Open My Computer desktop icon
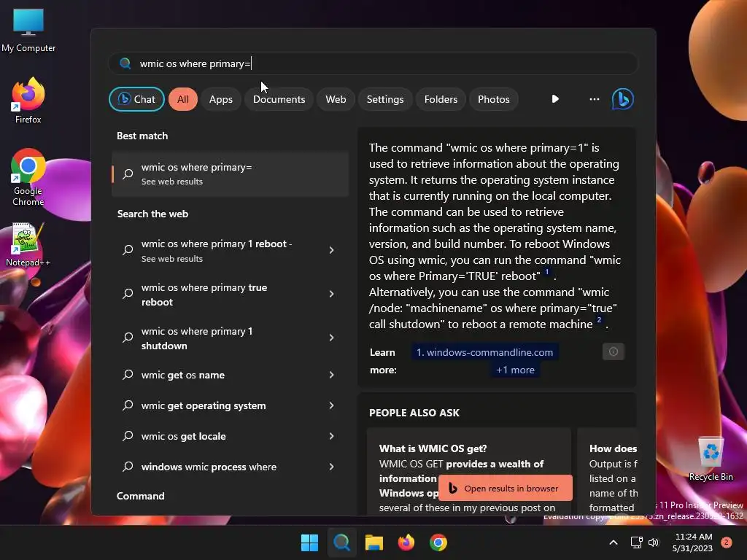Screen dimensions: 747x560 (28, 30)
